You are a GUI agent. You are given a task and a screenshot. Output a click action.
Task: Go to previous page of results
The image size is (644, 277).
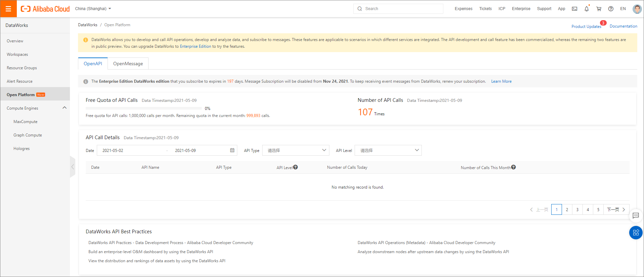pos(539,209)
